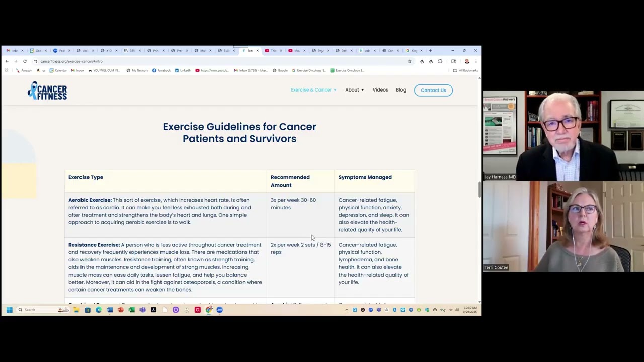The width and height of the screenshot is (644, 362).
Task: Select Terri Coutee video thumbnail
Action: (x=563, y=226)
